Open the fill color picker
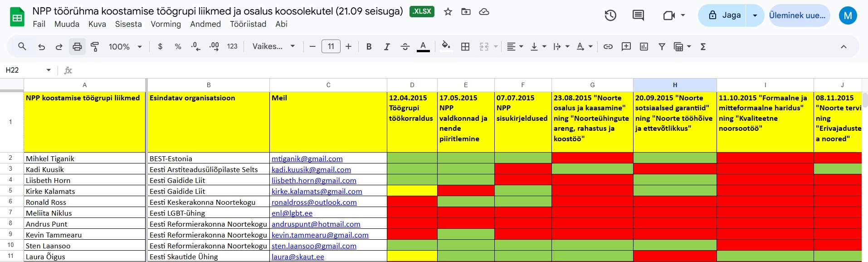The image size is (868, 262). (x=446, y=47)
